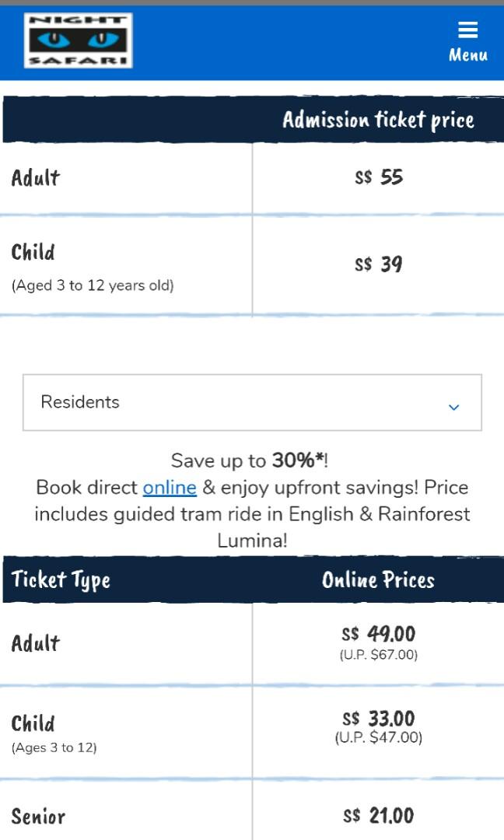Screen dimensions: 504x840
Task: Click the Adult online price S$ 49.00
Action: (379, 634)
